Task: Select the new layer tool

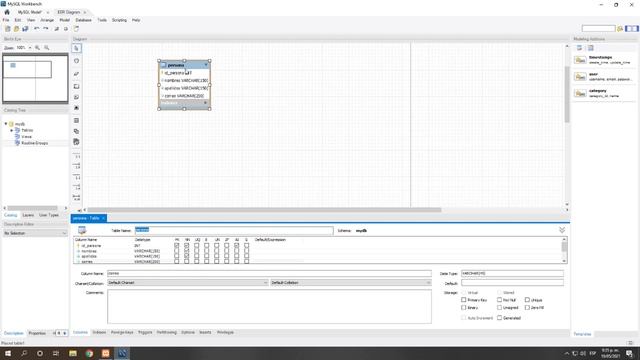Action: [x=76, y=87]
